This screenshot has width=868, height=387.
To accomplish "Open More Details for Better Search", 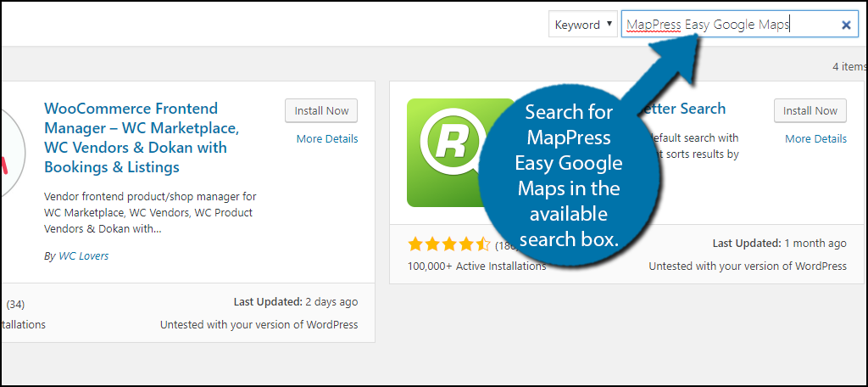I will pyautogui.click(x=816, y=139).
